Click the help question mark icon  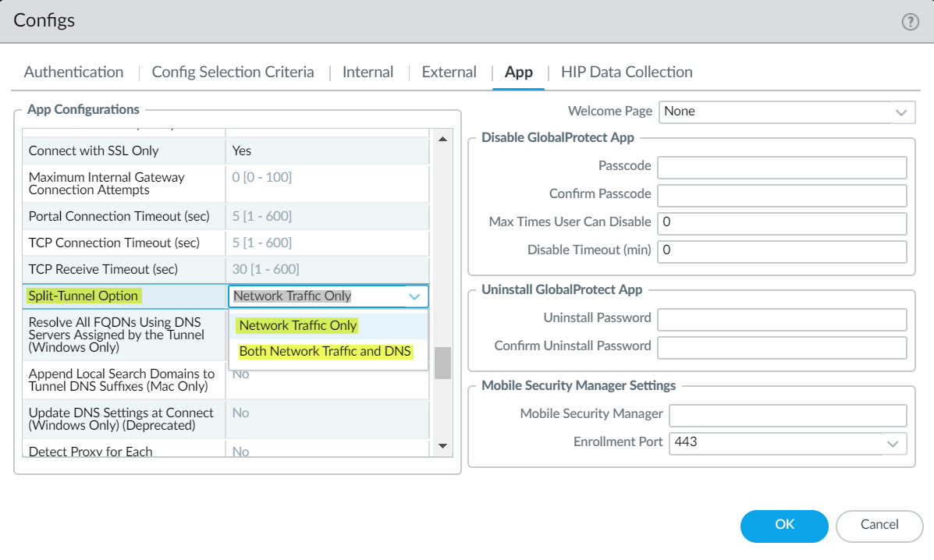(x=910, y=22)
